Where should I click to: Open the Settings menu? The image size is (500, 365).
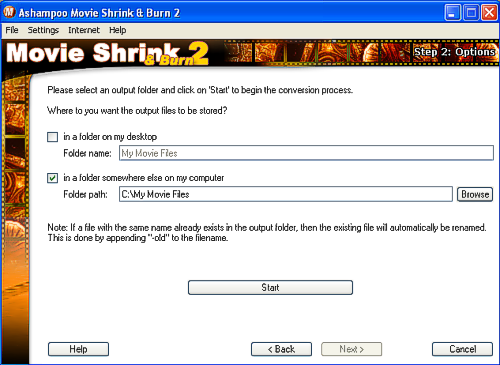pyautogui.click(x=43, y=30)
